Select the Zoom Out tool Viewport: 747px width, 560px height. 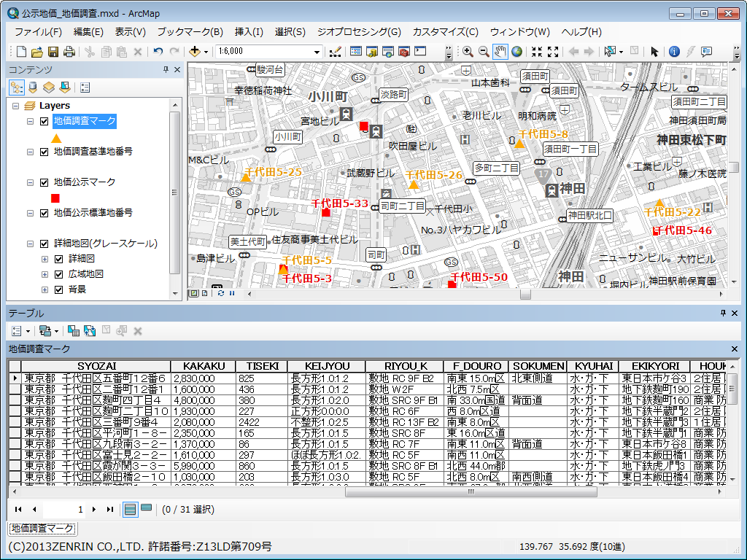point(484,52)
